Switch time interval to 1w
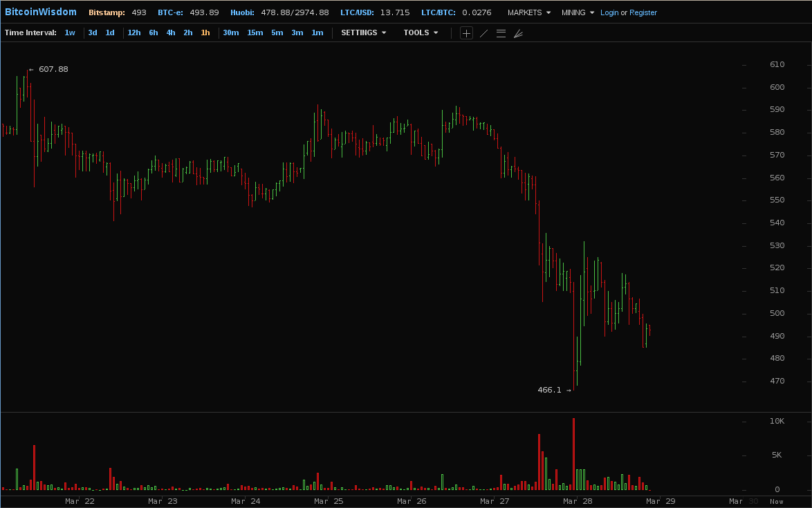The width and height of the screenshot is (812, 508). 70,32
